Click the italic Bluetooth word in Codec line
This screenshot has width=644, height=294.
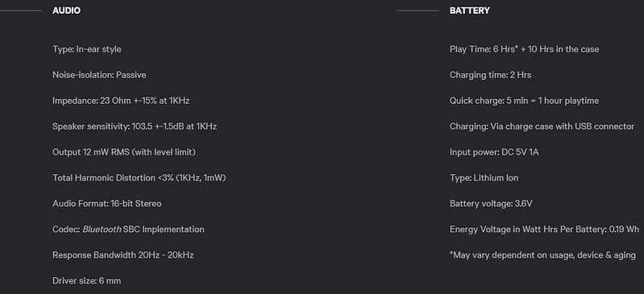click(x=102, y=229)
